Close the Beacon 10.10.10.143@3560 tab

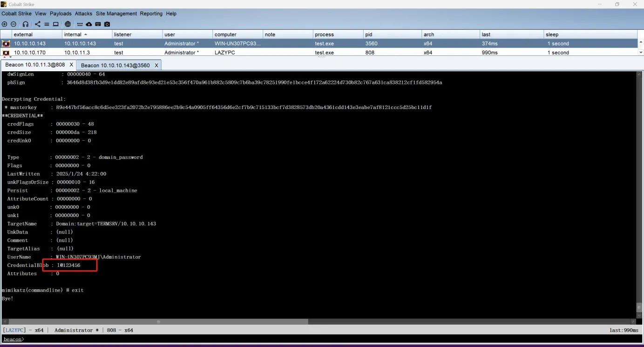(x=156, y=65)
